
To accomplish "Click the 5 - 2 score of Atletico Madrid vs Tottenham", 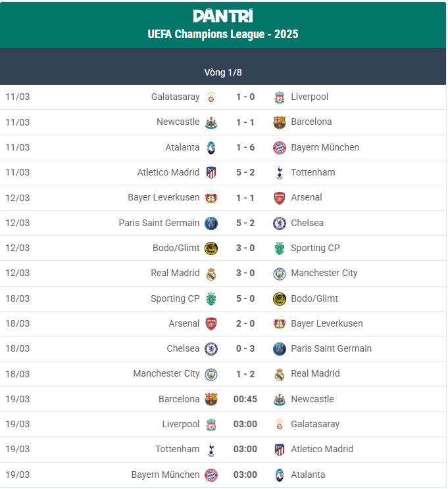I will pyautogui.click(x=245, y=173).
